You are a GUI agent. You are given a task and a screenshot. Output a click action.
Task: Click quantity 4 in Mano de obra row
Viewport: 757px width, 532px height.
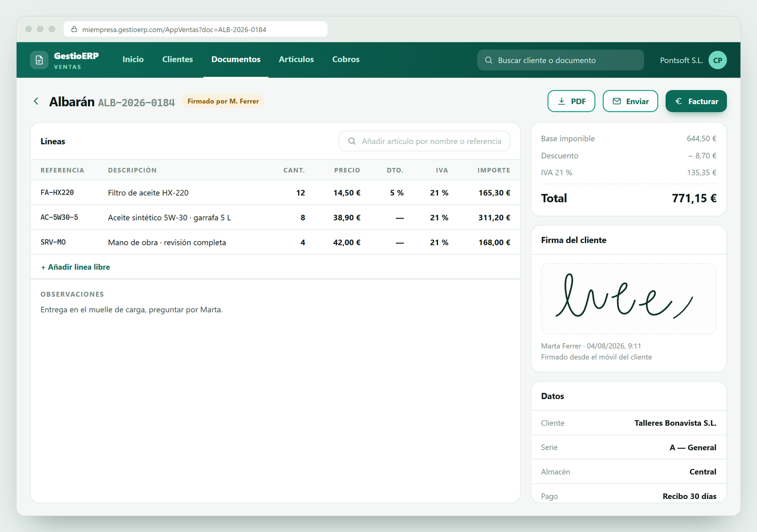click(303, 243)
